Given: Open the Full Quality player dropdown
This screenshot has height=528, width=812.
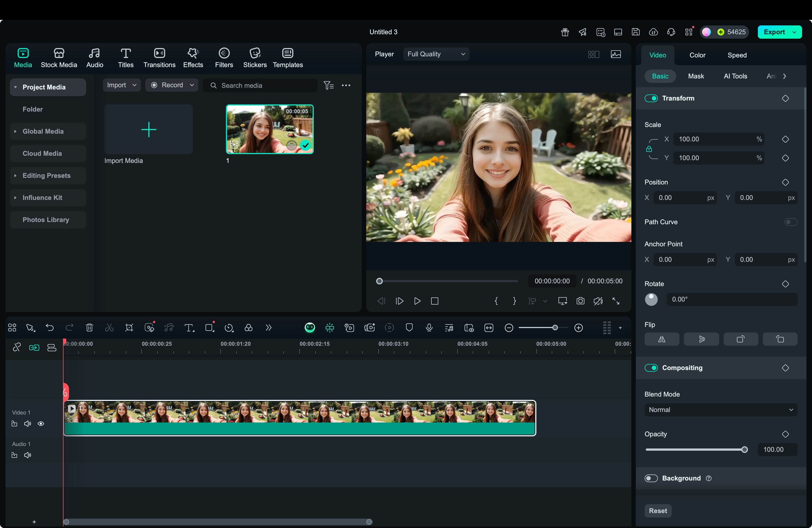Looking at the screenshot, I should point(436,54).
